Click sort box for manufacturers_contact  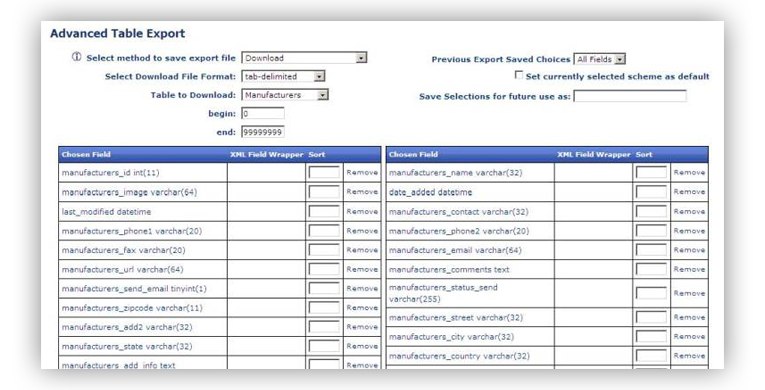coord(651,211)
